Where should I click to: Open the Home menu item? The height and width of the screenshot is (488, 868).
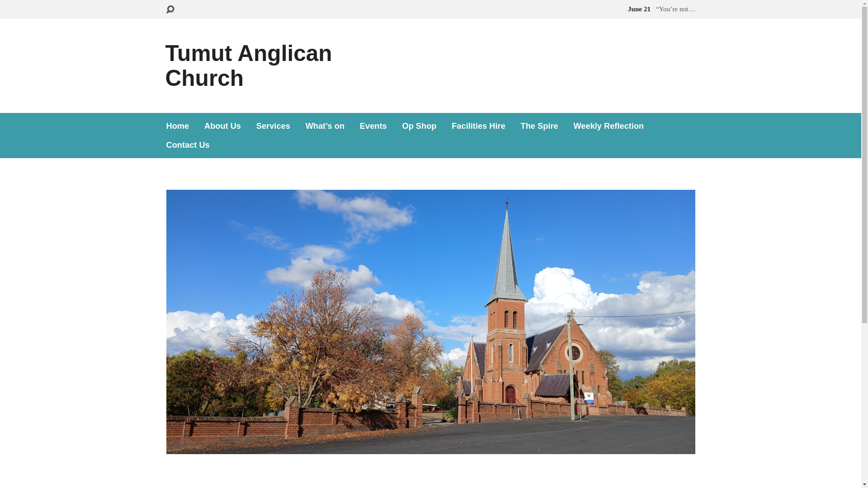click(x=178, y=126)
